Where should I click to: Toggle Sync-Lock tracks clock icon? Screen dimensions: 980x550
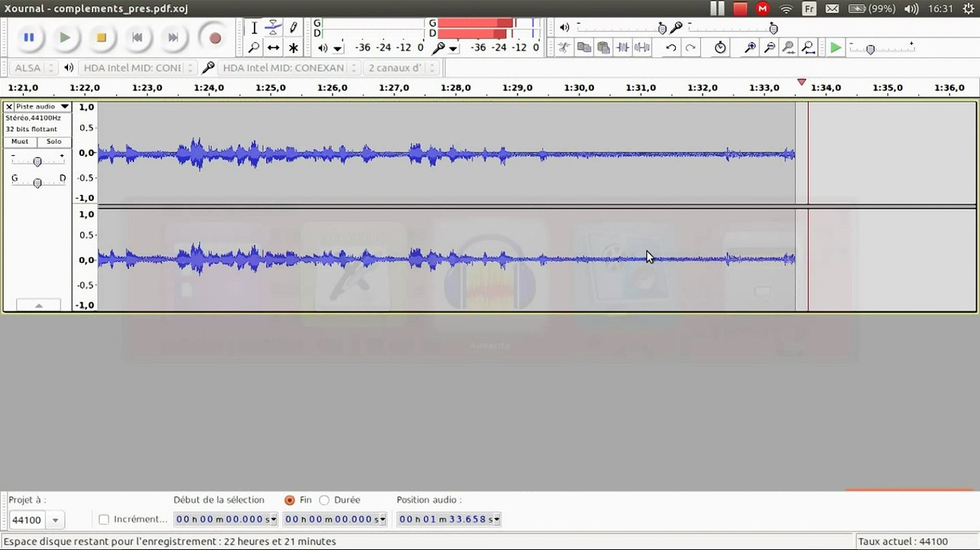[720, 47]
